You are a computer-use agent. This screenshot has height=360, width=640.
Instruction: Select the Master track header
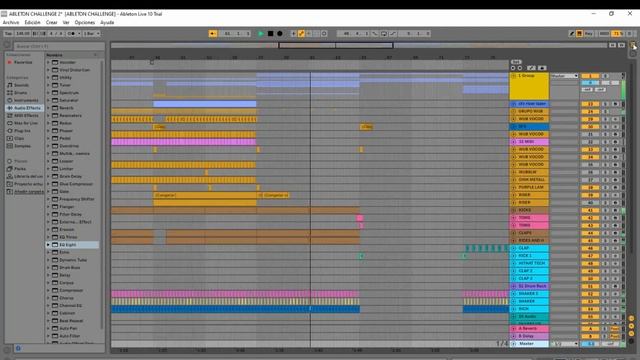pos(529,344)
